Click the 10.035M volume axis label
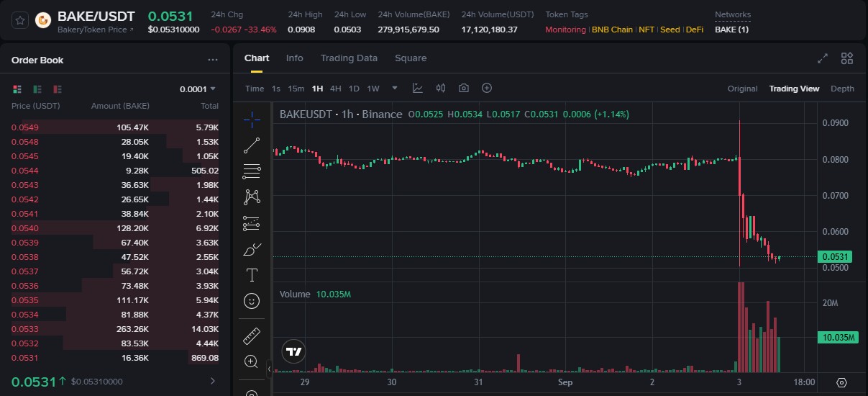The image size is (868, 396). coord(837,338)
